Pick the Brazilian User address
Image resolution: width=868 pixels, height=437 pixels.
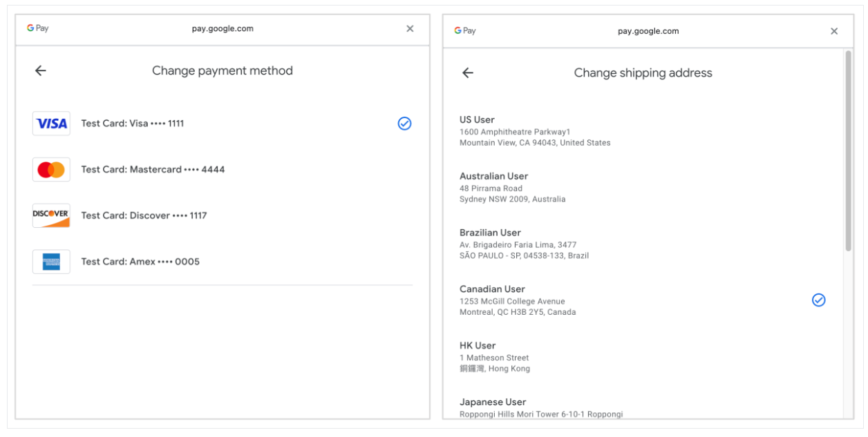(x=524, y=244)
